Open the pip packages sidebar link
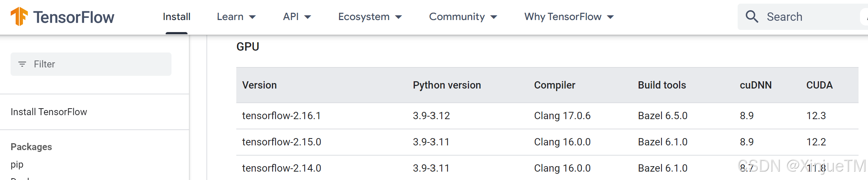The width and height of the screenshot is (868, 180). coord(17,165)
